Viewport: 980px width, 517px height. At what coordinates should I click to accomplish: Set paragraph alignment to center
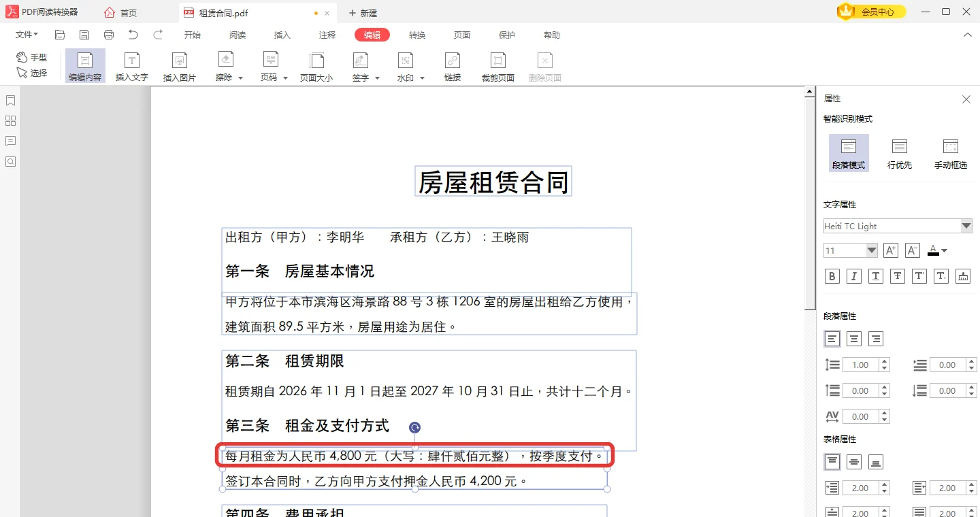854,339
